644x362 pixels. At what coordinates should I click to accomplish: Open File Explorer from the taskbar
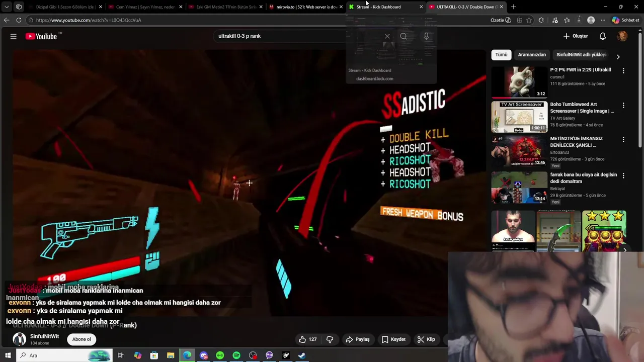tap(171, 355)
